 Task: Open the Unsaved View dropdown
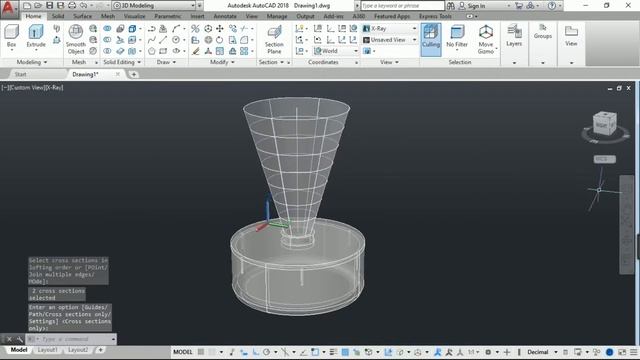pyautogui.click(x=390, y=40)
